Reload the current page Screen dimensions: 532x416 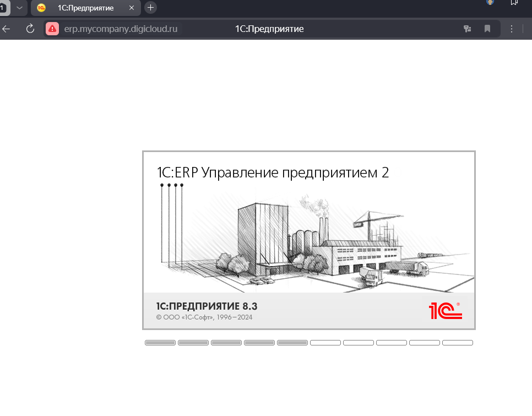pyautogui.click(x=30, y=29)
